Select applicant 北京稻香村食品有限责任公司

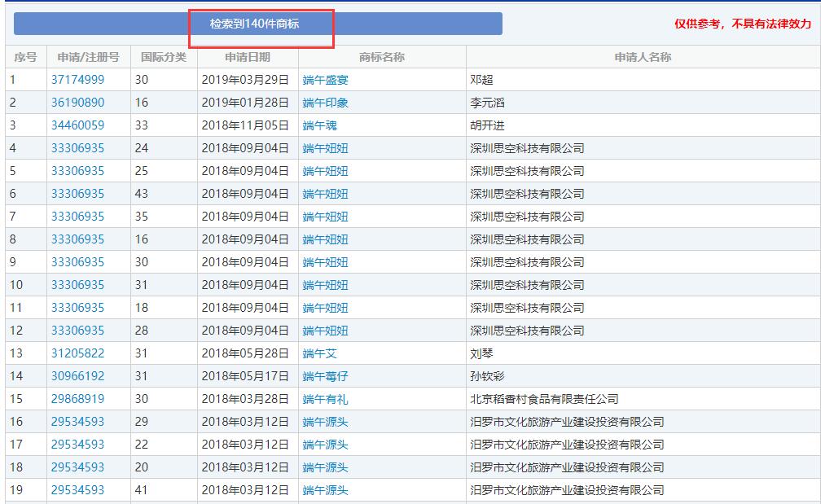[544, 399]
